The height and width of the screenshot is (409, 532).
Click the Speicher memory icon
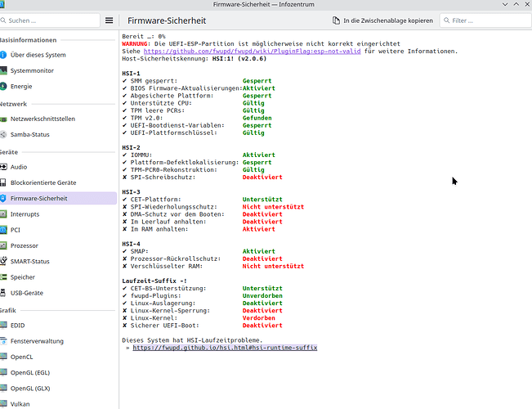point(3,276)
